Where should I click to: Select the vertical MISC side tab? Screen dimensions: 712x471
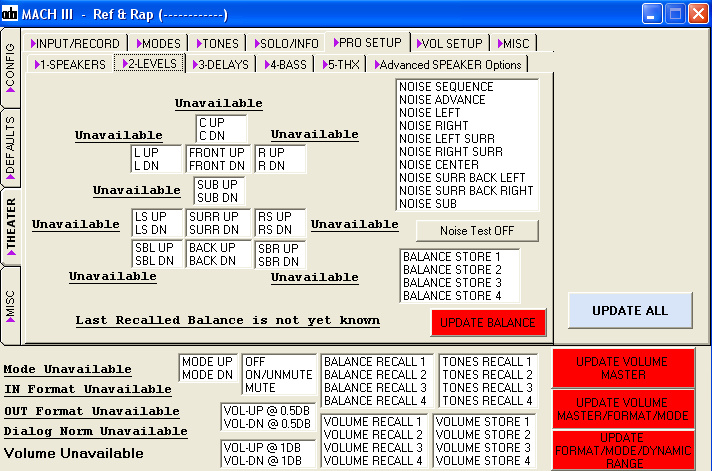point(10,306)
